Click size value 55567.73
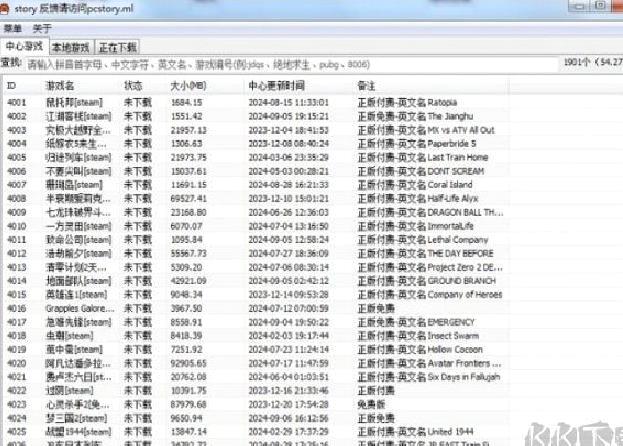 point(188,253)
